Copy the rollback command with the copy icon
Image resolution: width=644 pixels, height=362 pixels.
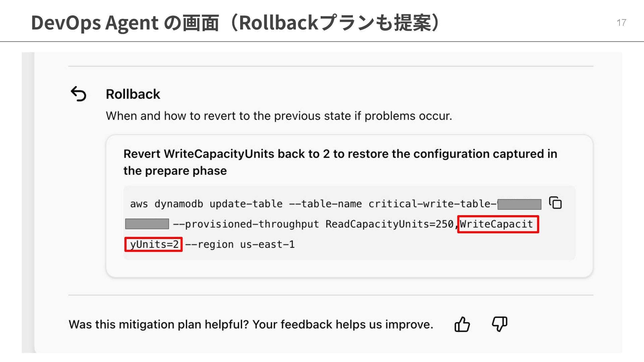click(x=555, y=203)
